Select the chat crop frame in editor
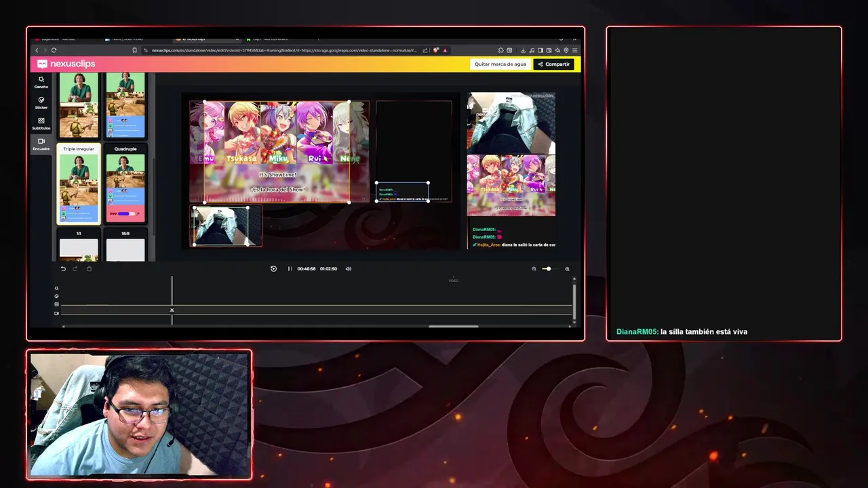The width and height of the screenshot is (868, 488). point(402,192)
